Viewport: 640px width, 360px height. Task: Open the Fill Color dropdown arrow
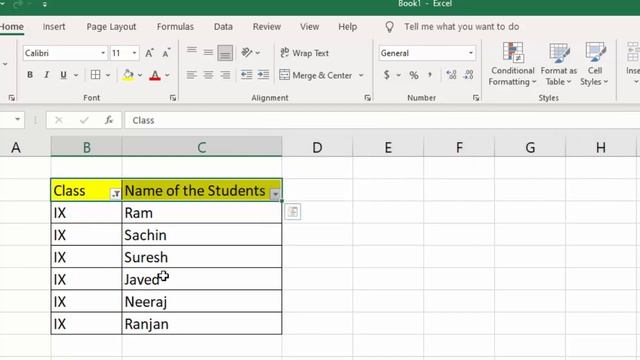(140, 75)
